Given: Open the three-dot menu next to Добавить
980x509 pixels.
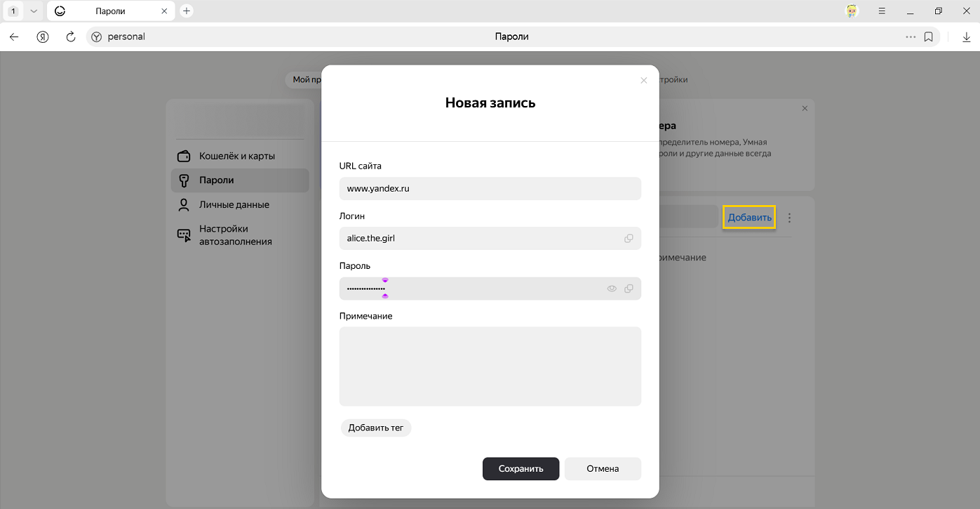Looking at the screenshot, I should (789, 218).
